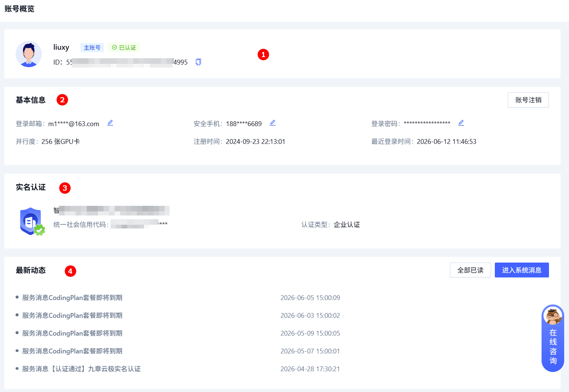The image size is (569, 392).
Task: Edit the login email with pencil icon
Action: coord(110,123)
